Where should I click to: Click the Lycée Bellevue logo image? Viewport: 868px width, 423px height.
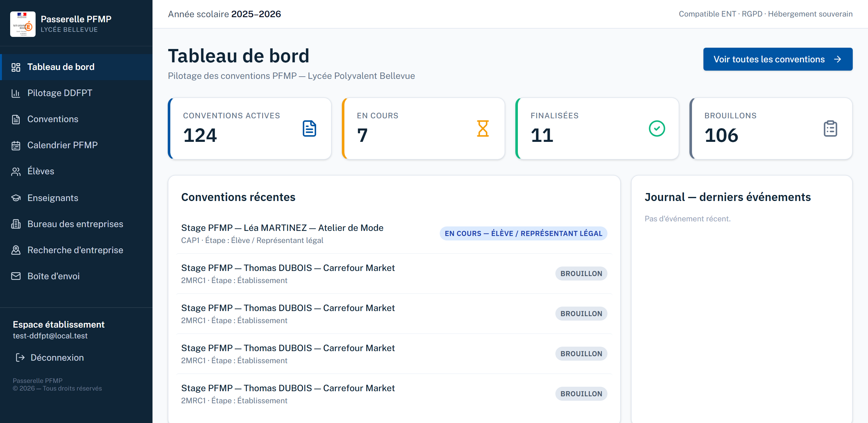(x=23, y=24)
